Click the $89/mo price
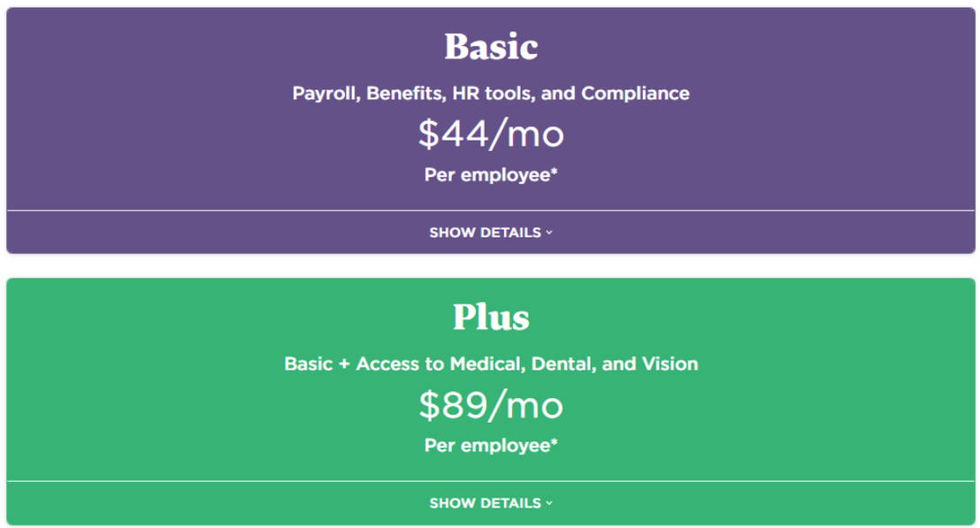This screenshot has width=980, height=528. pos(491,405)
